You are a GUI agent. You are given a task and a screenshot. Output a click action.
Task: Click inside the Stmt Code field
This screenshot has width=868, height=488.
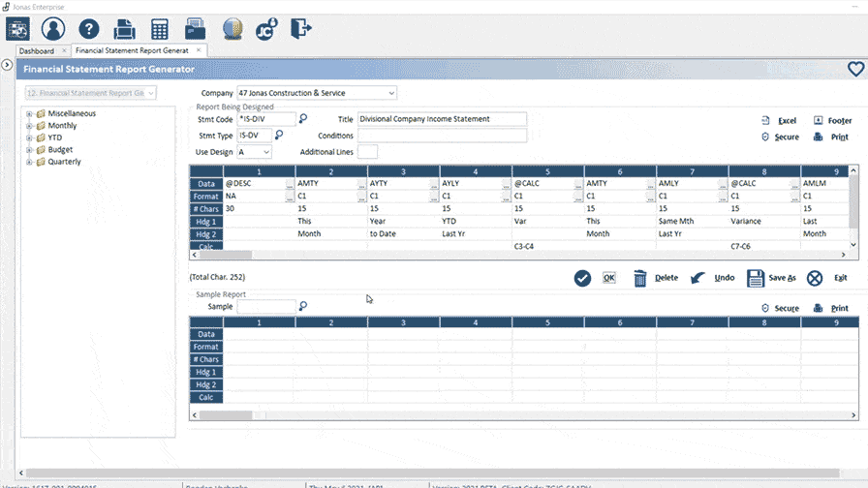coord(266,119)
